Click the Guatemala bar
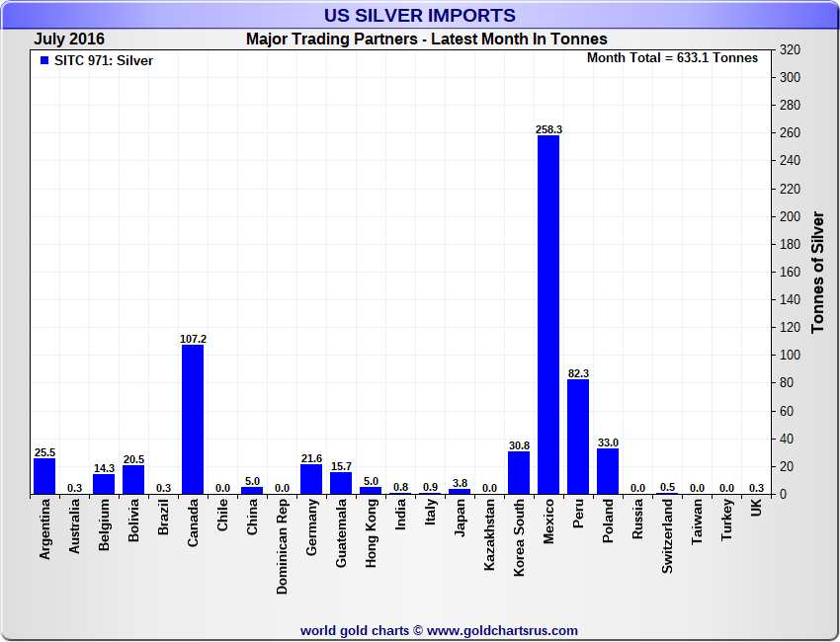The height and width of the screenshot is (642, 840). click(341, 482)
